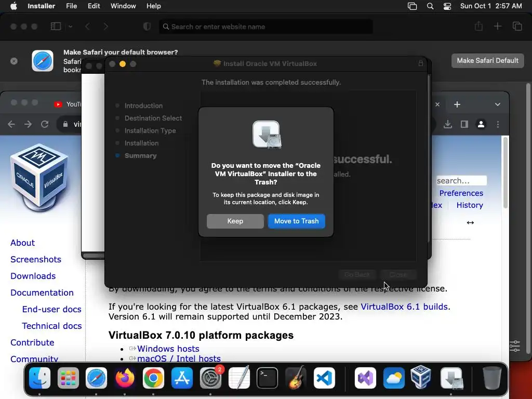Screen dimensions: 532x399
Task: Open the Edit menu
Action: pyautogui.click(x=94, y=6)
